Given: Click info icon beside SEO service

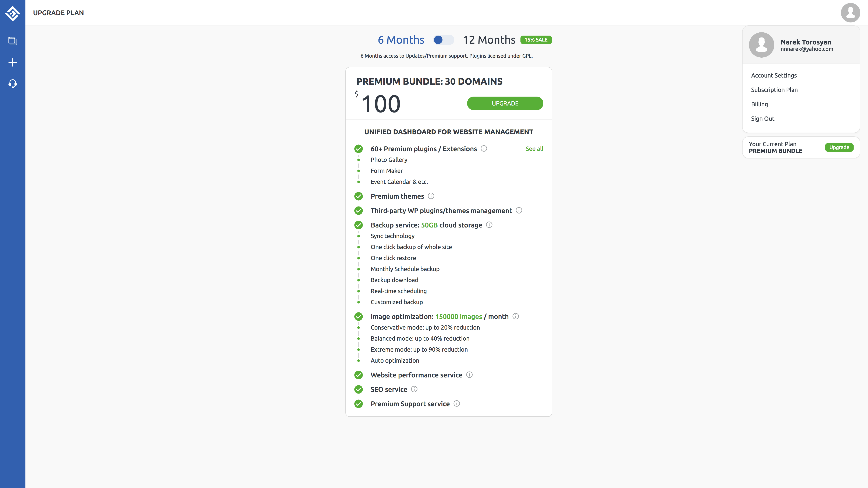Looking at the screenshot, I should pyautogui.click(x=414, y=389).
